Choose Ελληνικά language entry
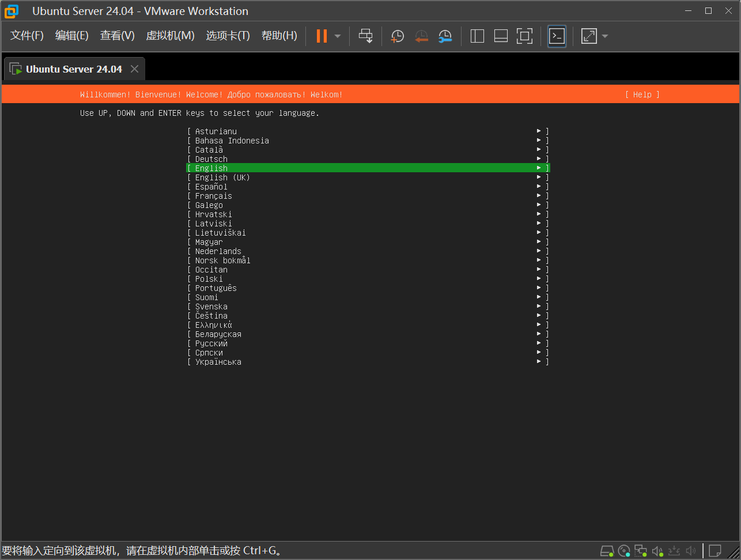The width and height of the screenshot is (741, 560). coord(368,325)
